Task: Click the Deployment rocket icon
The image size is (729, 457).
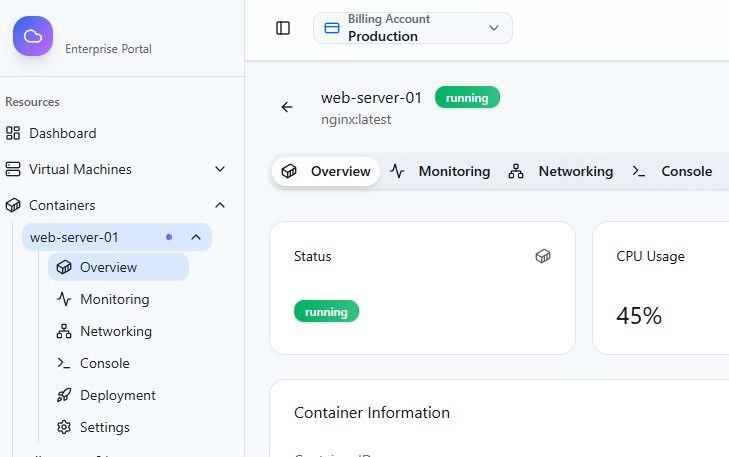Action: coord(64,395)
